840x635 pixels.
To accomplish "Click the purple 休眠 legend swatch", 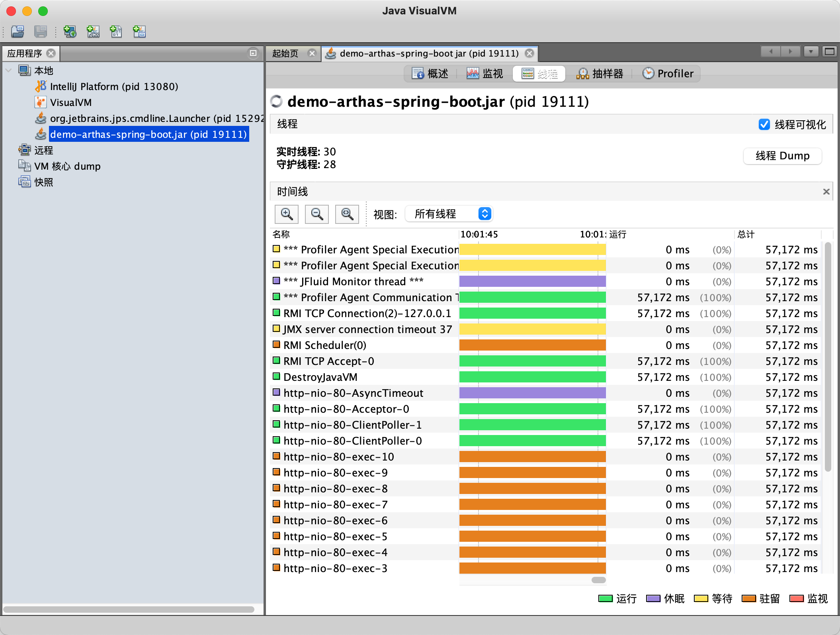I will click(x=653, y=599).
